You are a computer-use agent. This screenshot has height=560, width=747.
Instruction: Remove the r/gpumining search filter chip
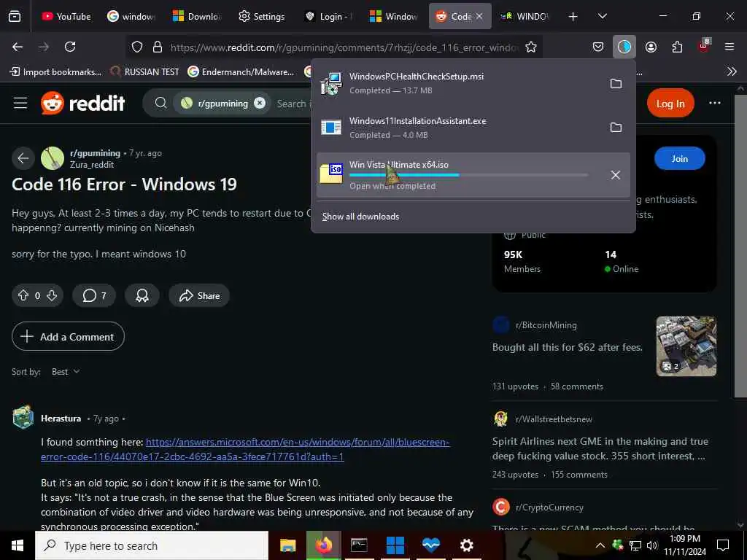pos(259,103)
